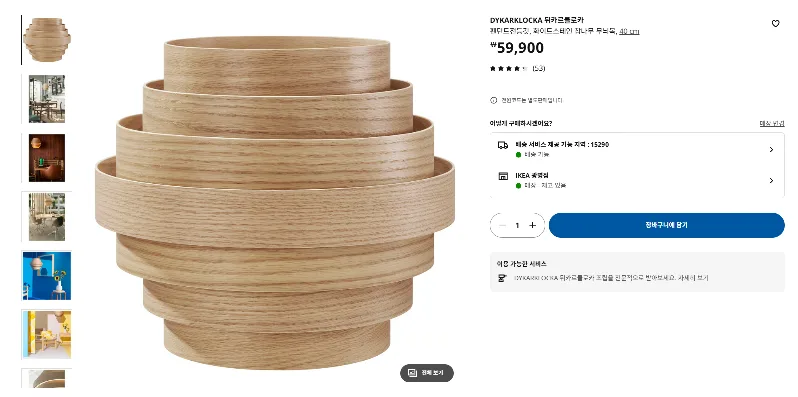This screenshot has height=397, width=798.
Task: Add product to favorites with heart icon
Action: 775,23
